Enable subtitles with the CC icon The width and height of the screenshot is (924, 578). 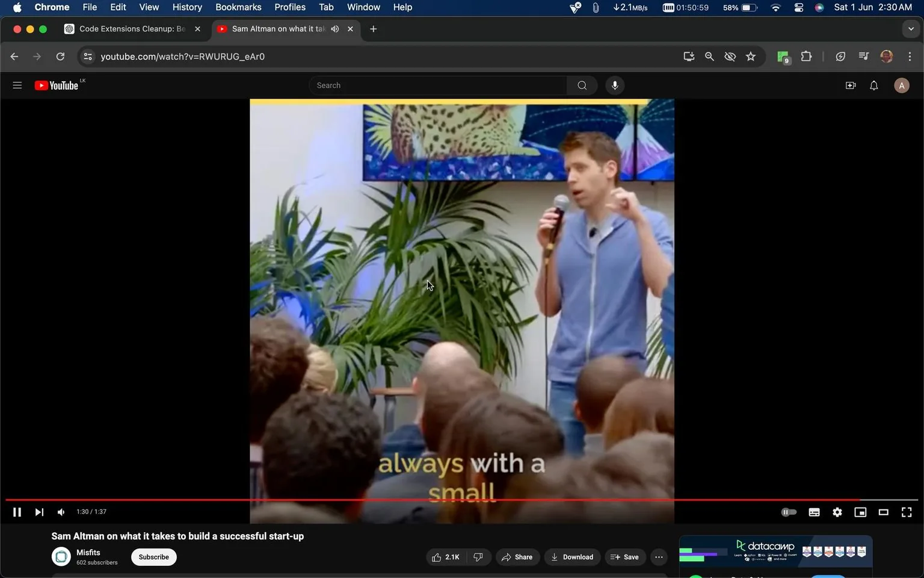pos(813,512)
